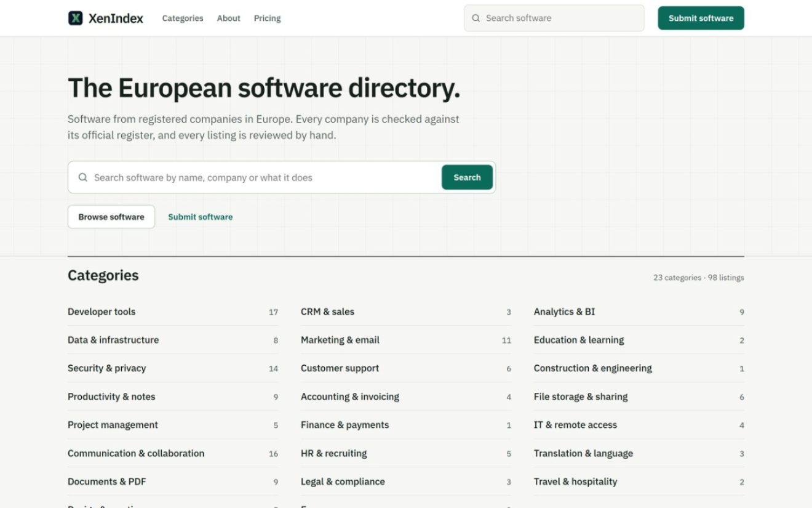Open the Accounting & invoicing category
Screen dimensions: 812x508
(x=406, y=397)
